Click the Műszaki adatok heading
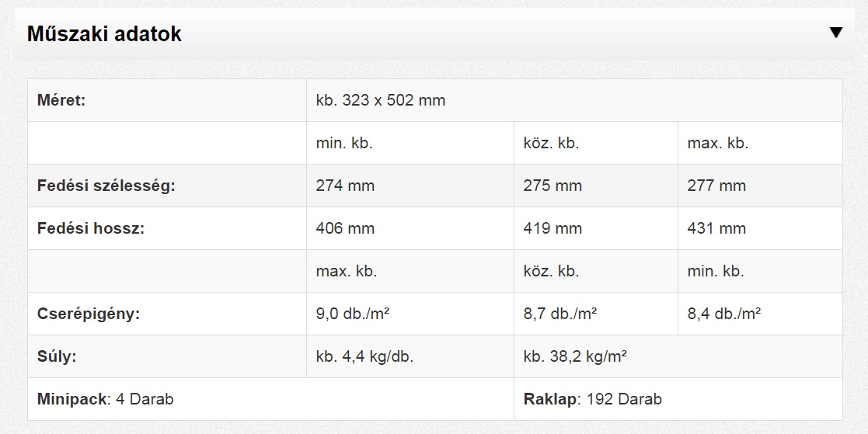 click(x=104, y=34)
